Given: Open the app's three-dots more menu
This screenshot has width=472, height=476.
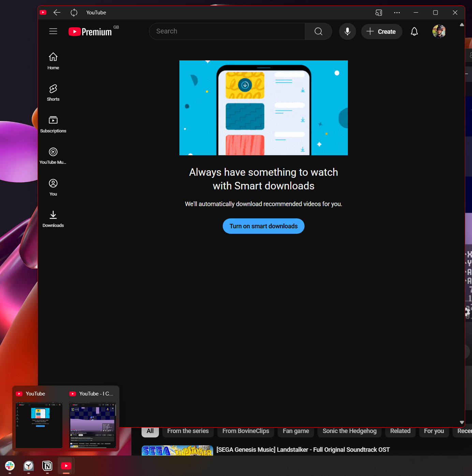Looking at the screenshot, I should point(397,13).
